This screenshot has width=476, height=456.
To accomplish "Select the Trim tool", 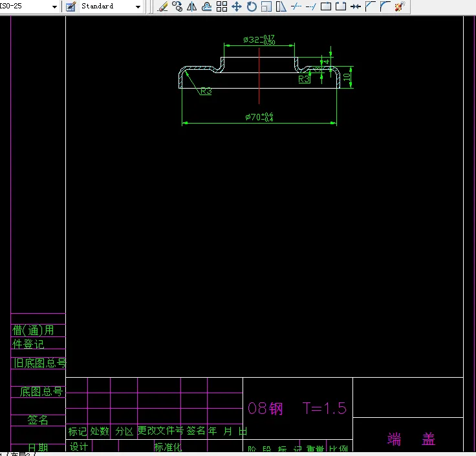I will pos(296,6).
